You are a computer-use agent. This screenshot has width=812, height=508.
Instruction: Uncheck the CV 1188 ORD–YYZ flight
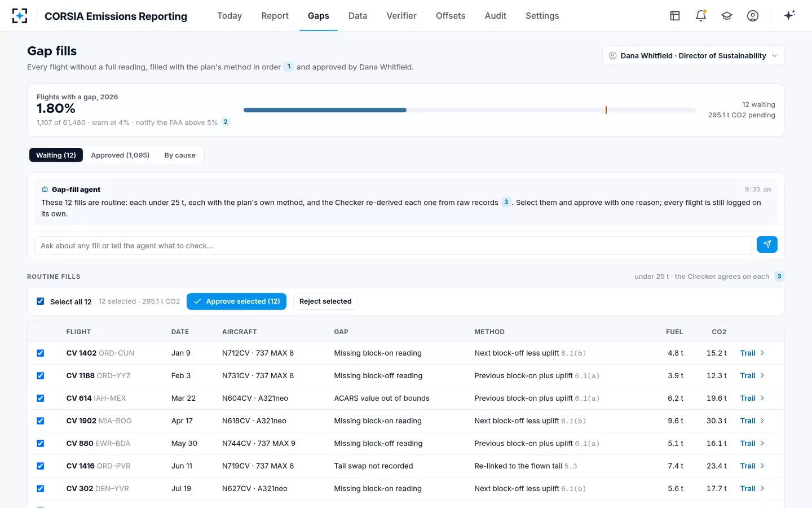pos(41,376)
